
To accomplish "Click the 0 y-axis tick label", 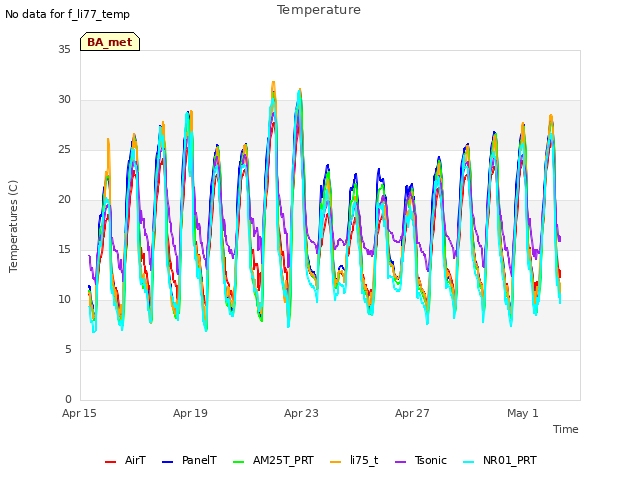I will point(68,400).
